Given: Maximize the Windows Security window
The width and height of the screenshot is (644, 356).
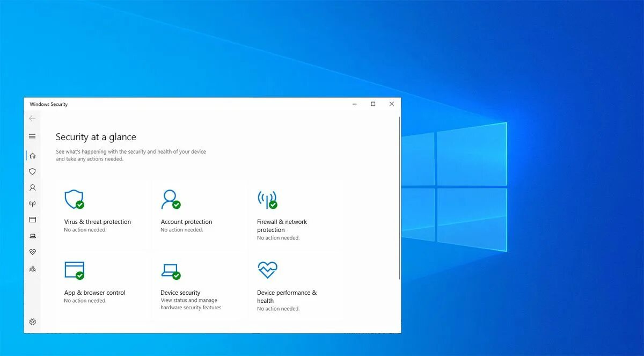Looking at the screenshot, I should pyautogui.click(x=373, y=104).
